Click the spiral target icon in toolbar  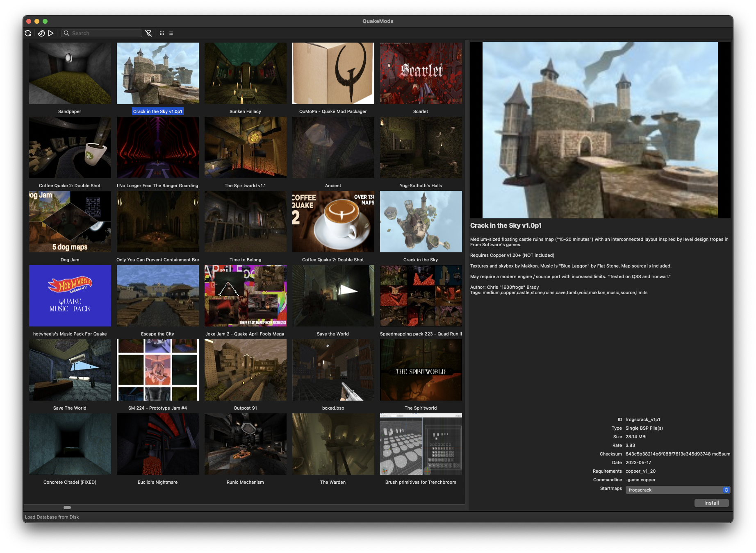click(41, 33)
